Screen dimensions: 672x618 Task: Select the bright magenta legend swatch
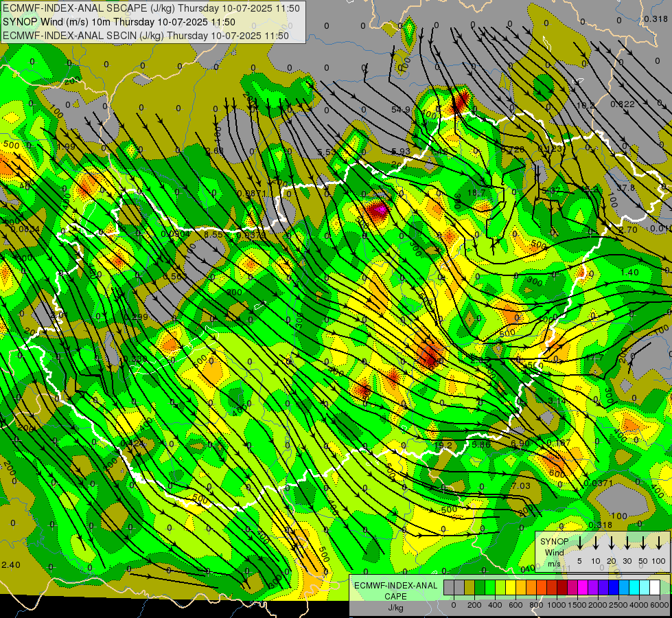583,587
